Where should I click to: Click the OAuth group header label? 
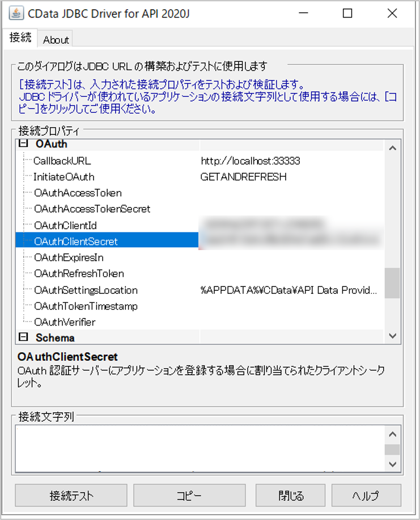52,144
